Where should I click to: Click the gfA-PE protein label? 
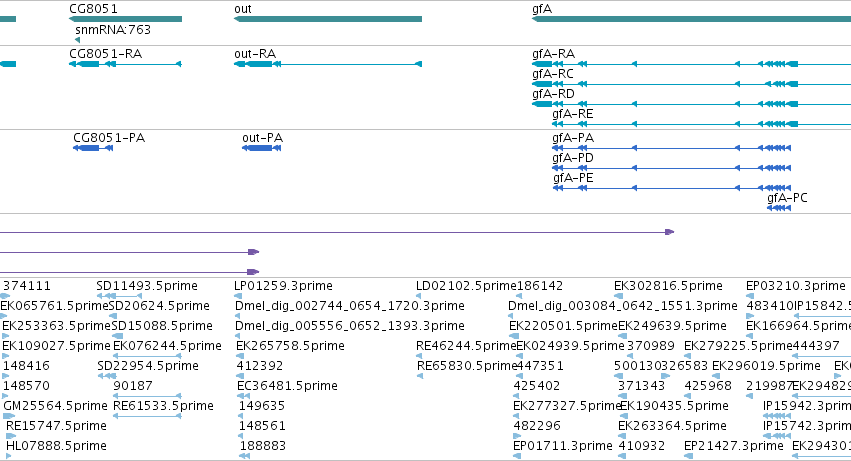(574, 178)
